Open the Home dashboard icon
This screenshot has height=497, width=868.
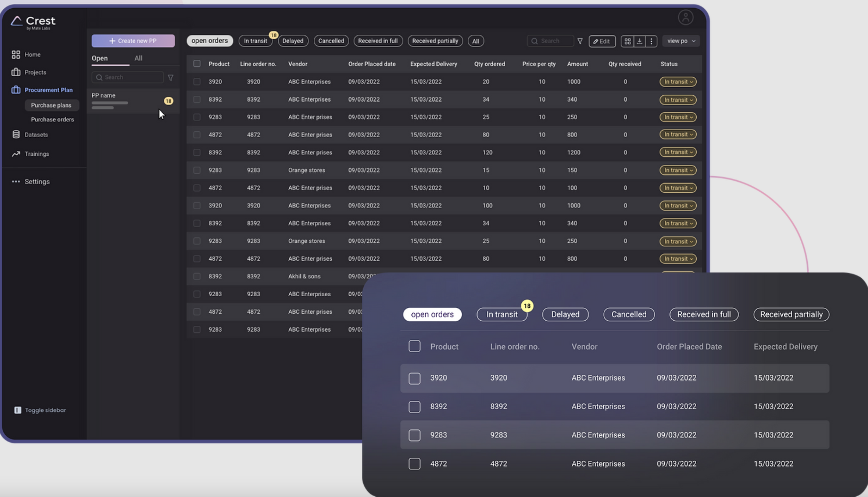point(16,54)
